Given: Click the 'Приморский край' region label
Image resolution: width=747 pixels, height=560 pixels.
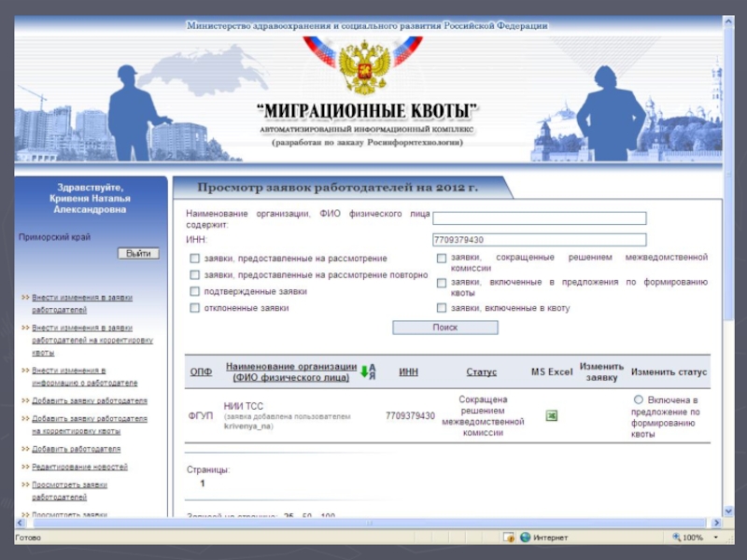Looking at the screenshot, I should (54, 237).
